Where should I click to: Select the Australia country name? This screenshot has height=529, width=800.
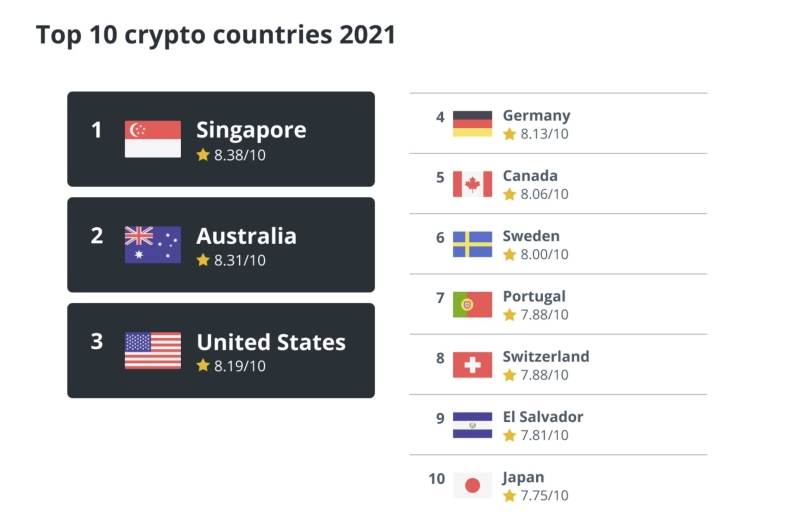(x=246, y=236)
